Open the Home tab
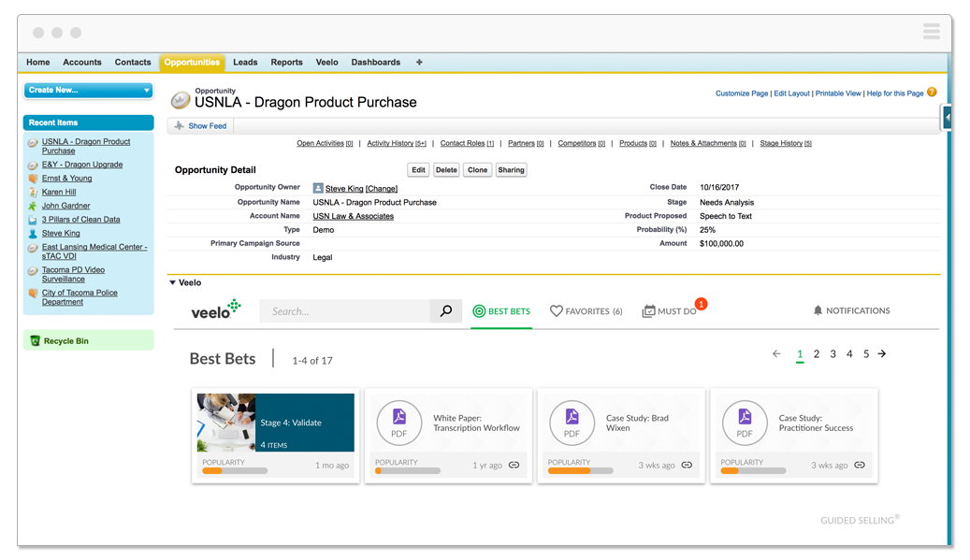The width and height of the screenshot is (970, 560). point(37,62)
